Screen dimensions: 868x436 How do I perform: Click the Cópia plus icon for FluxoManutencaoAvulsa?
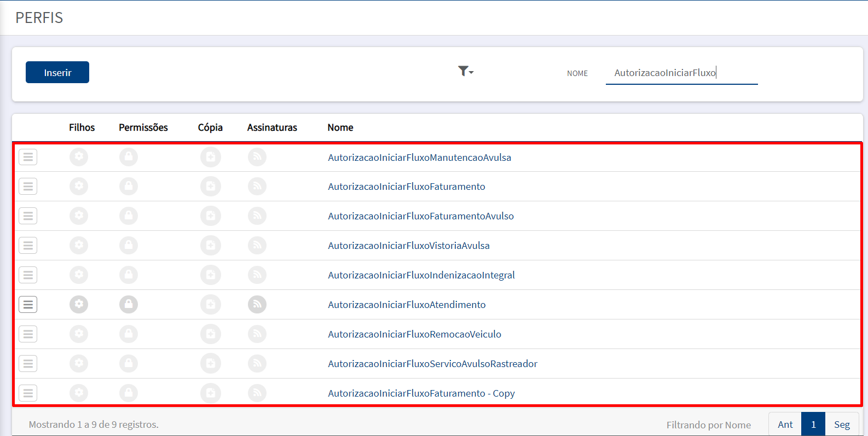(x=211, y=157)
